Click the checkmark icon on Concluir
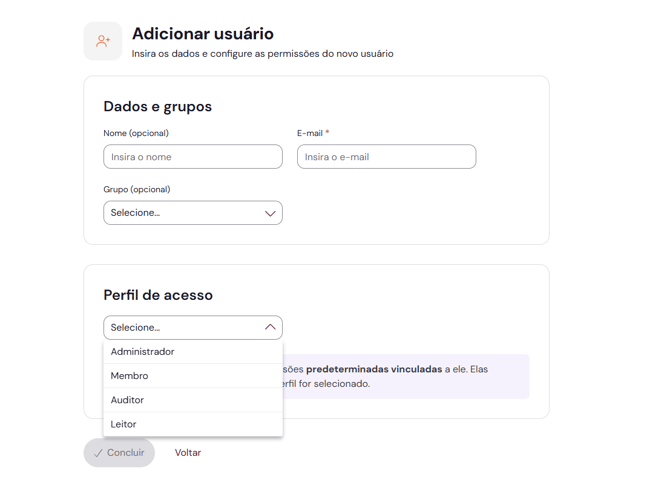The image size is (670, 483). [x=98, y=453]
